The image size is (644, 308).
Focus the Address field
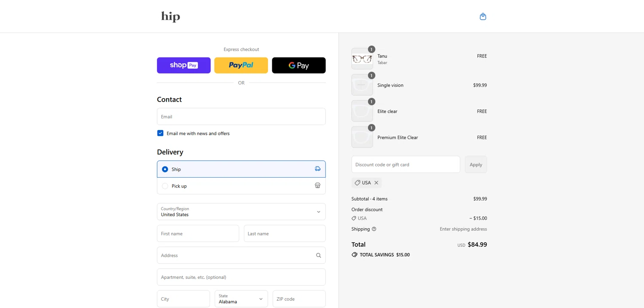tap(241, 255)
